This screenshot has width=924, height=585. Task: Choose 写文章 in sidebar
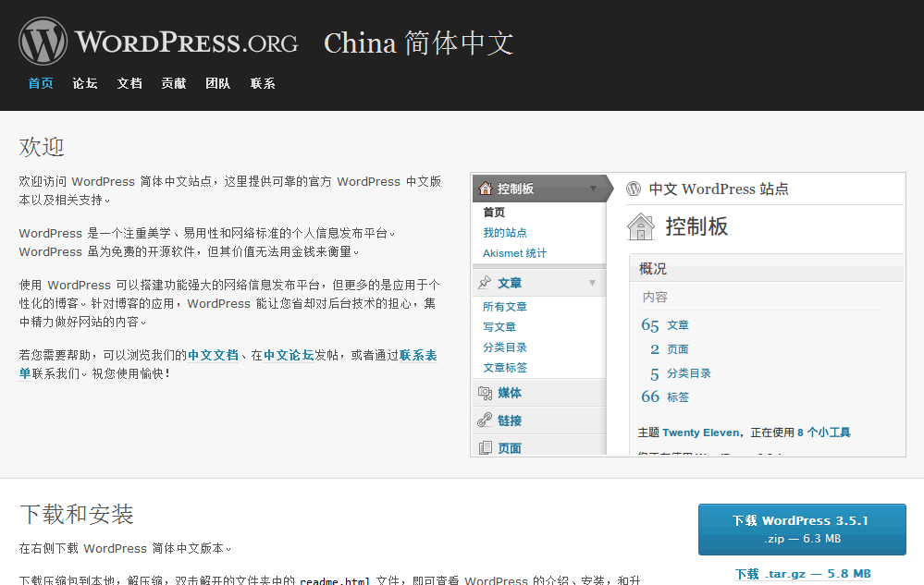499,326
